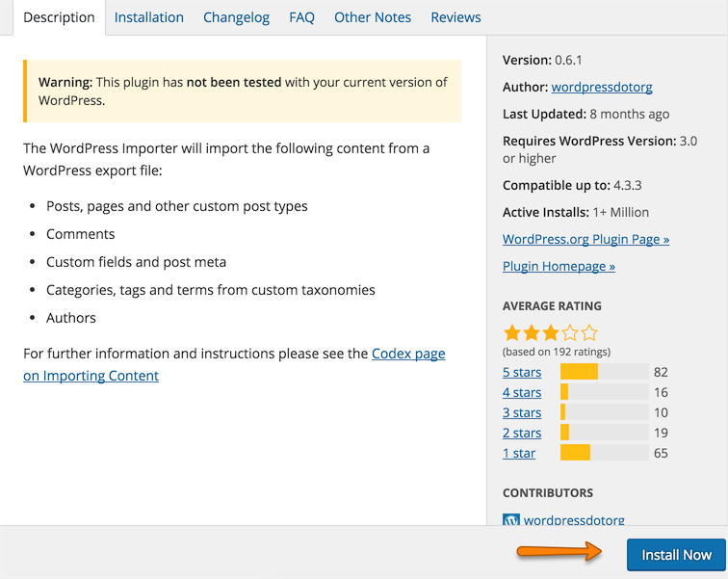View the Reviews tab
Image resolution: width=728 pixels, height=579 pixels.
point(455,17)
